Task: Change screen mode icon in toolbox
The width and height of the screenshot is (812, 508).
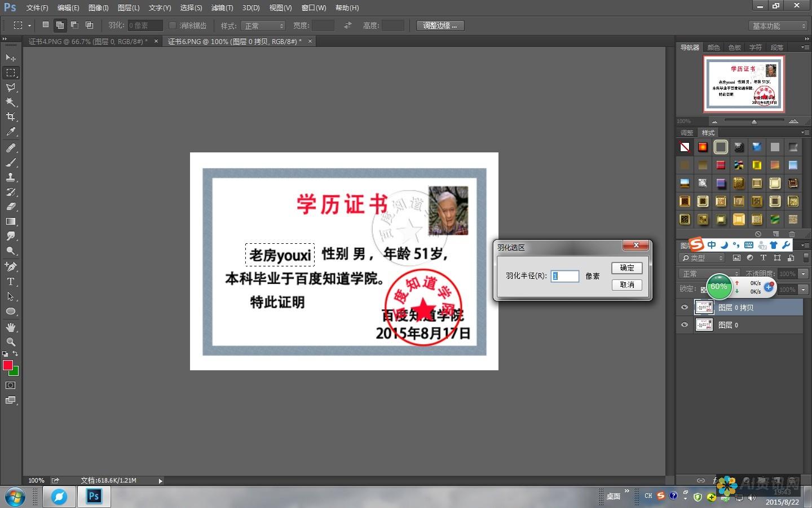Action: [x=11, y=400]
